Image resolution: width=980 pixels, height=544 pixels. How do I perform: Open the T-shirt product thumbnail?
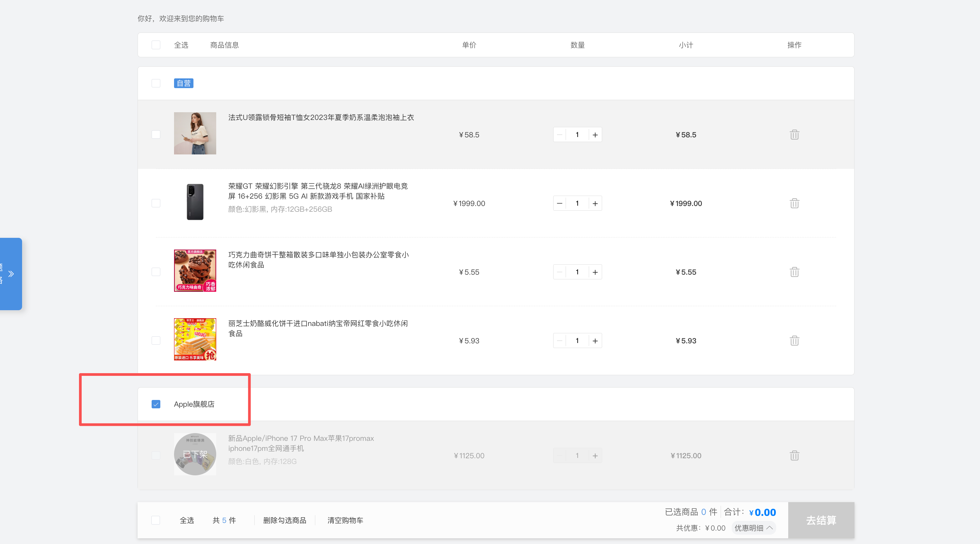pyautogui.click(x=195, y=133)
